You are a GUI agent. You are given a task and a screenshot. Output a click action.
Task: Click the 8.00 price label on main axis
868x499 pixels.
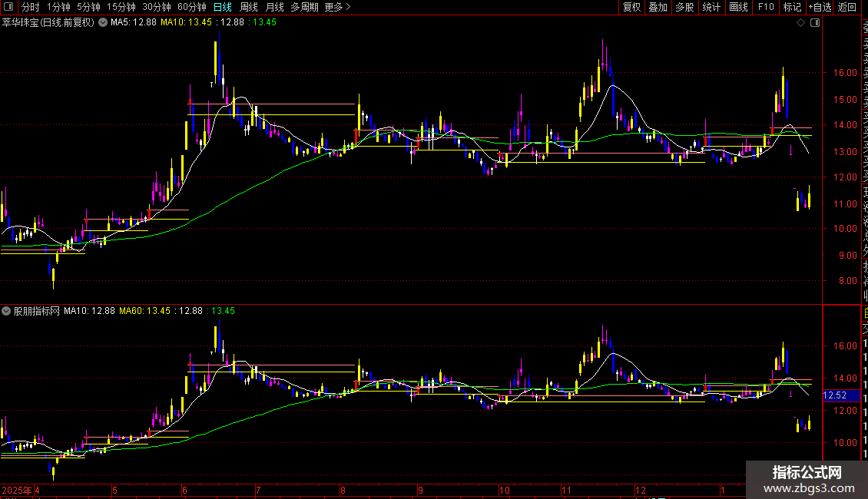(847, 280)
